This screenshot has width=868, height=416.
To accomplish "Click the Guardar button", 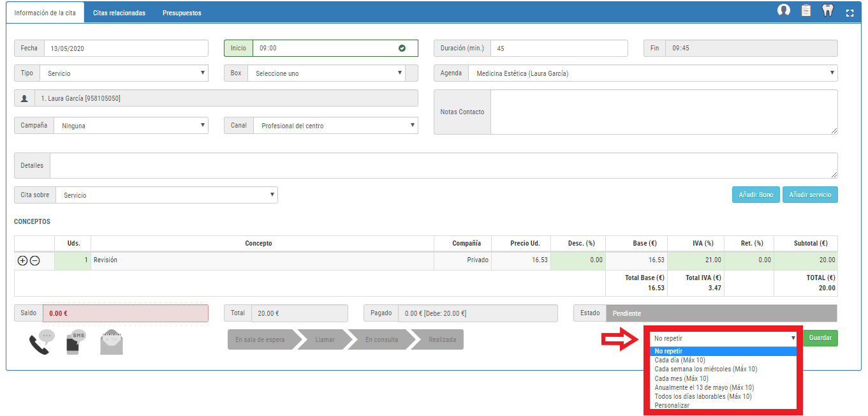I will tap(820, 338).
